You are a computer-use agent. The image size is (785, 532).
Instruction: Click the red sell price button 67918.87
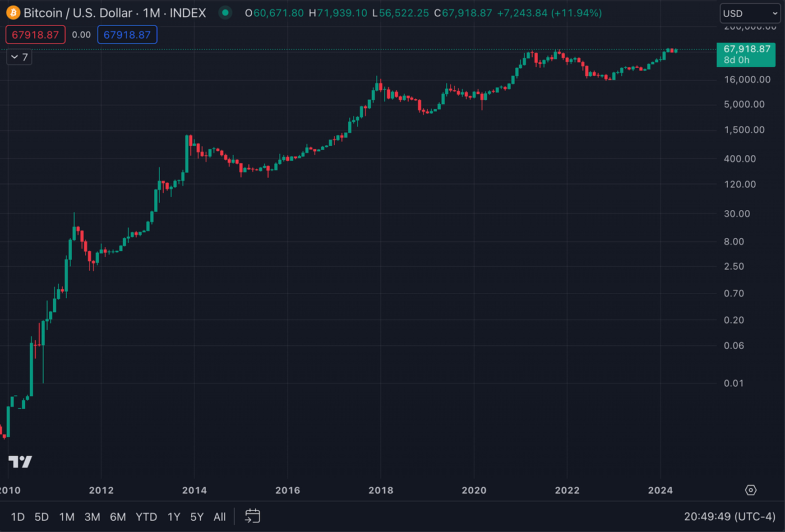pos(35,34)
